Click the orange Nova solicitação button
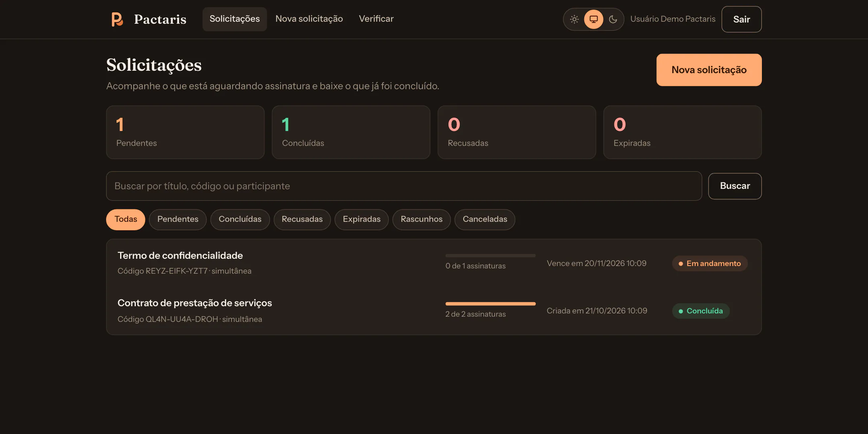Screen dimensions: 868x434 pos(709,70)
